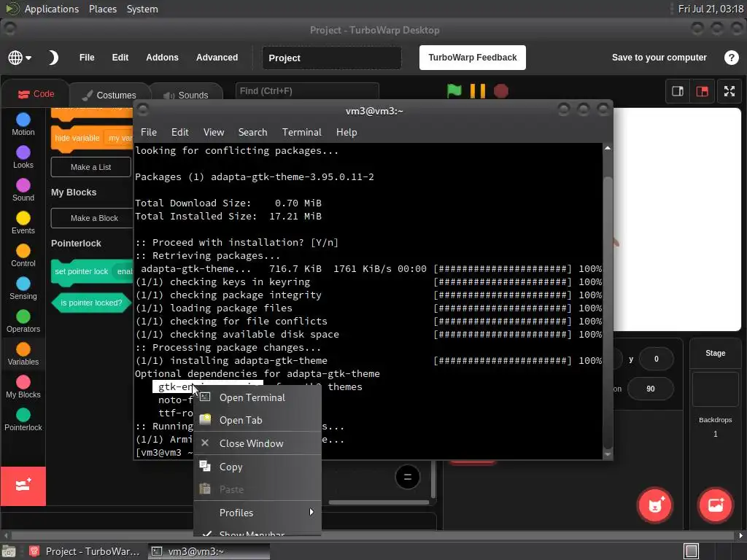Open terminal Help menu
Image resolution: width=747 pixels, height=560 pixels.
[x=347, y=132]
